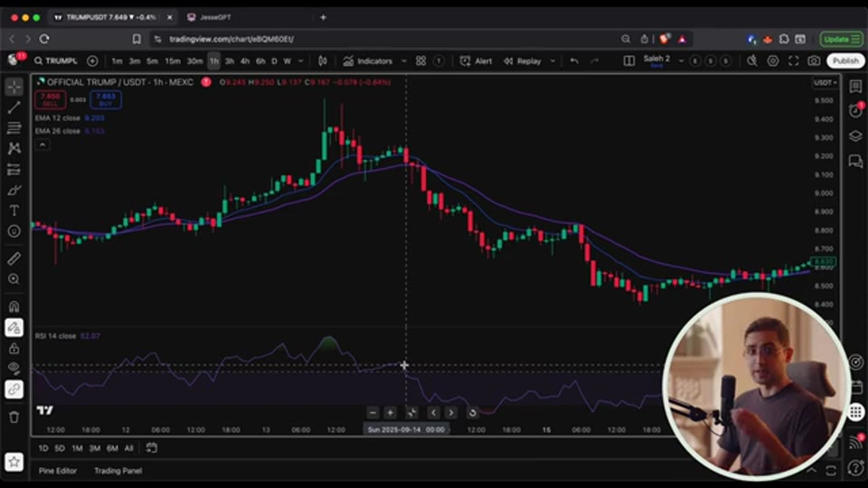Click the 7.653 BUY button

[x=106, y=99]
